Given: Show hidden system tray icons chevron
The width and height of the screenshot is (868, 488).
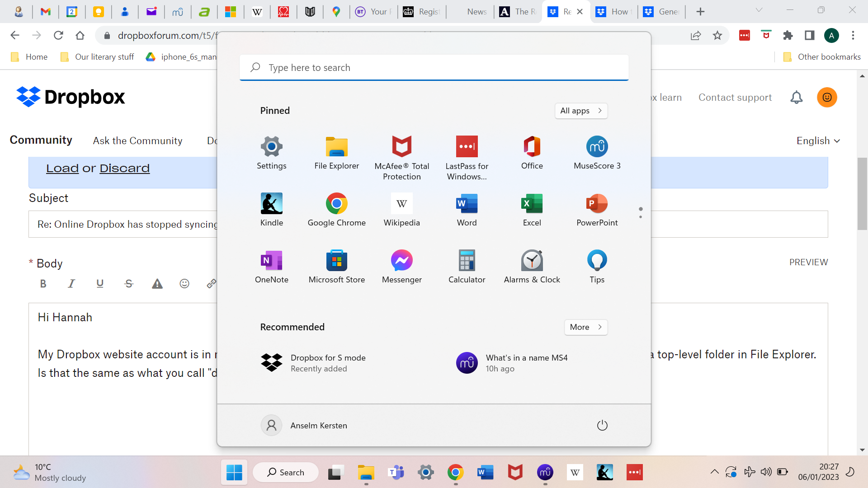Looking at the screenshot, I should click(x=714, y=472).
